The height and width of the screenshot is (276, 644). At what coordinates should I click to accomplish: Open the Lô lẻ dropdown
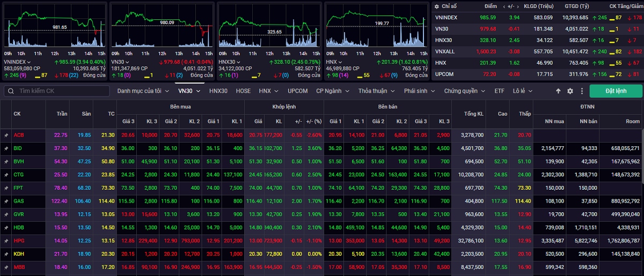tap(523, 91)
